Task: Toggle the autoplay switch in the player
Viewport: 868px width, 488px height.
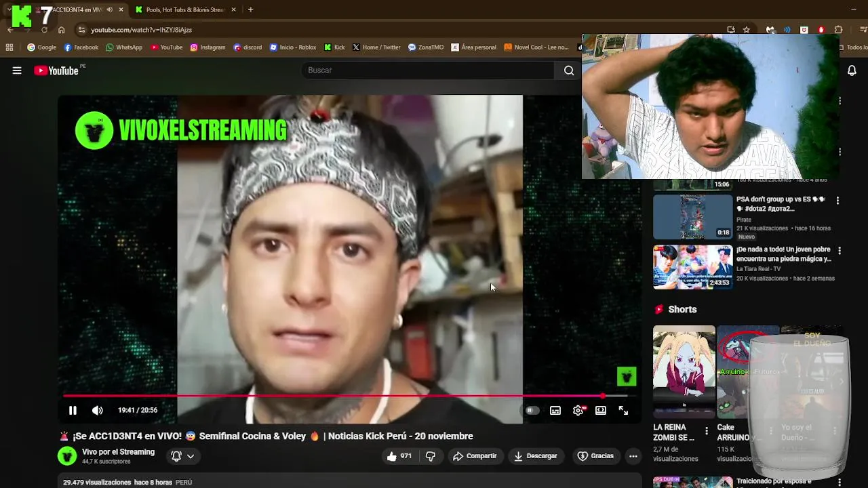Action: coord(532,410)
